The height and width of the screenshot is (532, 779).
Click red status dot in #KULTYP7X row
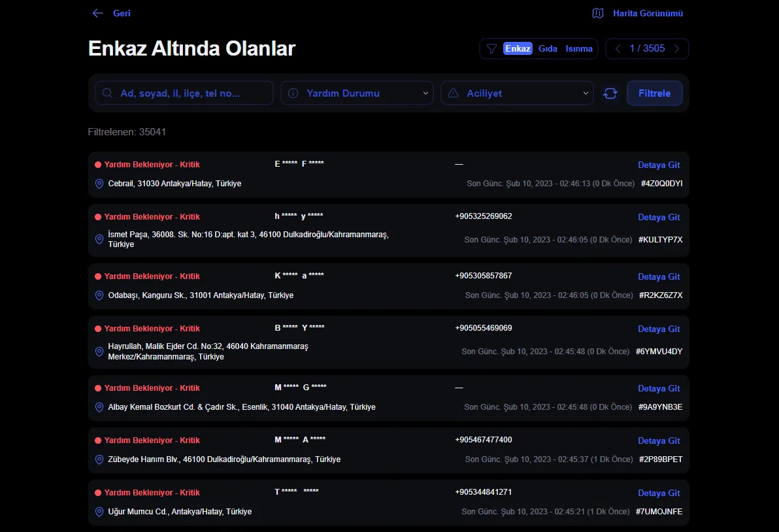(x=99, y=217)
